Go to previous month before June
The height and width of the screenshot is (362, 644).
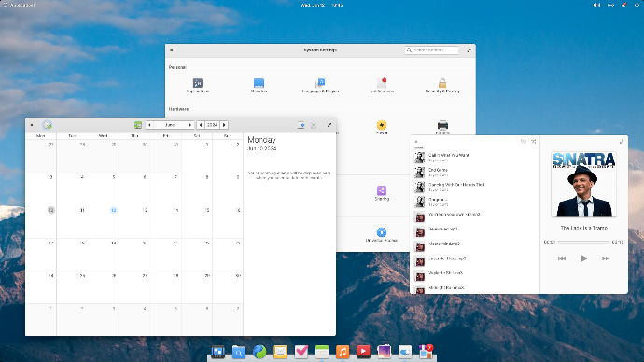149,125
